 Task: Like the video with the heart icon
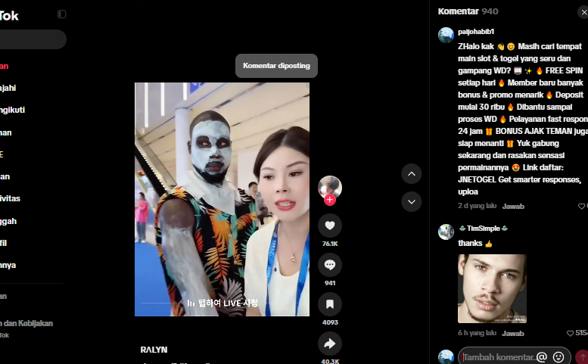point(330,226)
